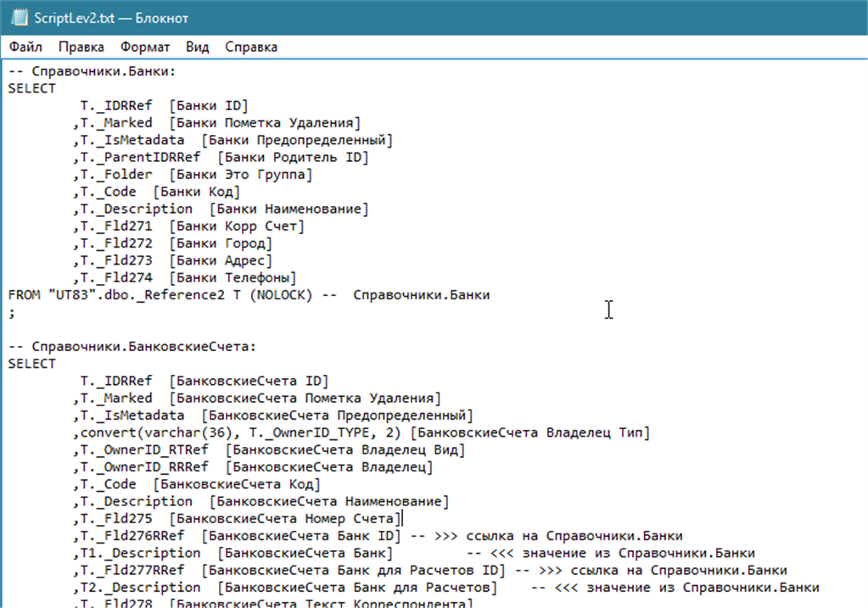The width and height of the screenshot is (868, 608).
Task: Click the FROM "UT83".dbo._Reference2 line
Action: coord(249,295)
